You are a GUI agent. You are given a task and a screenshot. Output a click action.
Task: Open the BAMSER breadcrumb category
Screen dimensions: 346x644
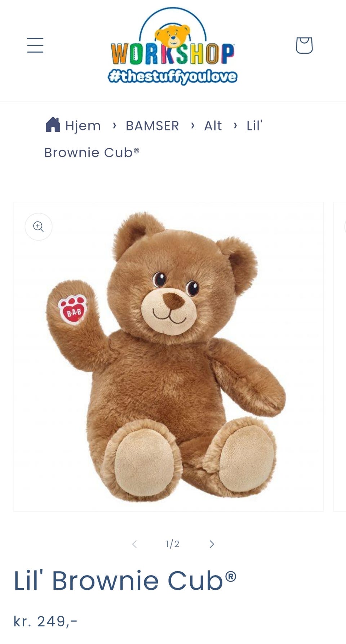click(x=152, y=126)
